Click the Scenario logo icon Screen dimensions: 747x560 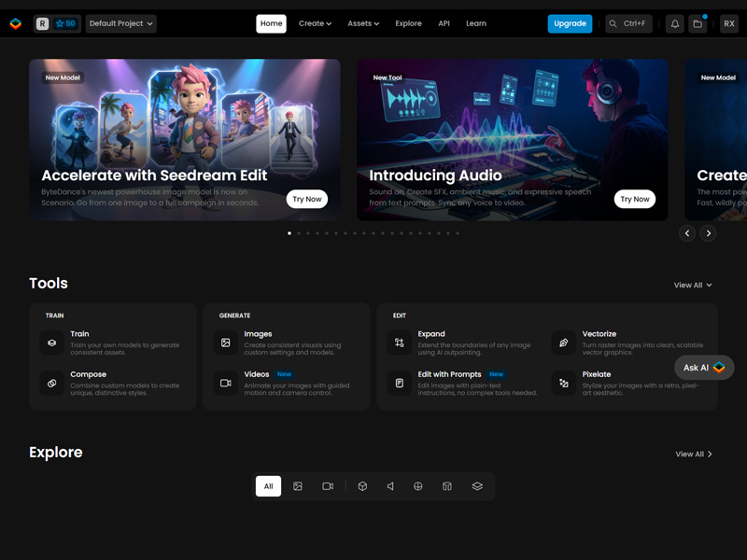(x=15, y=23)
